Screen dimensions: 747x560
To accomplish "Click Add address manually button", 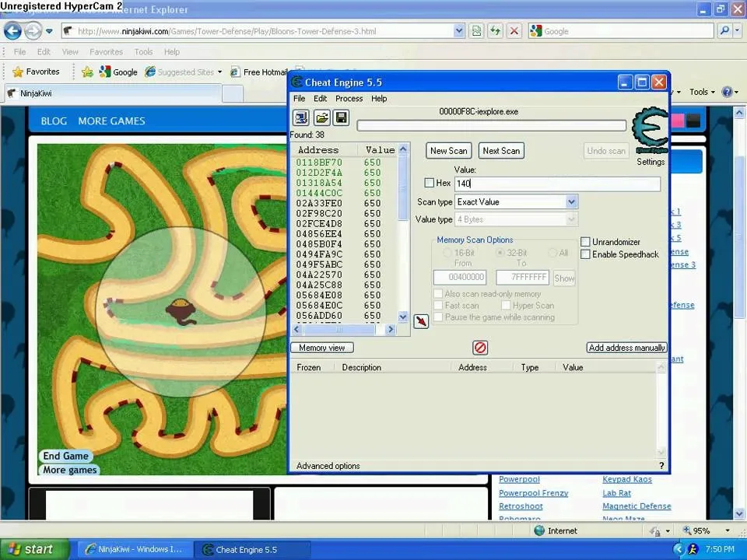I will 627,348.
